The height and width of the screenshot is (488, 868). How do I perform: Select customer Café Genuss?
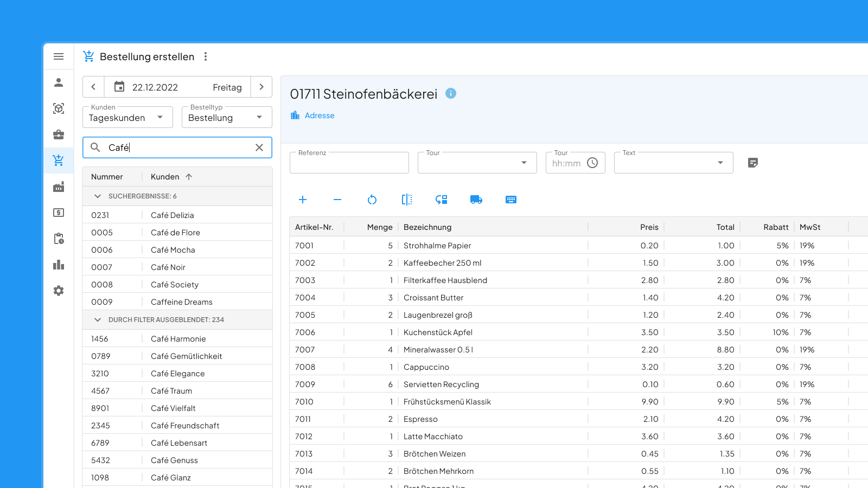pos(177,460)
